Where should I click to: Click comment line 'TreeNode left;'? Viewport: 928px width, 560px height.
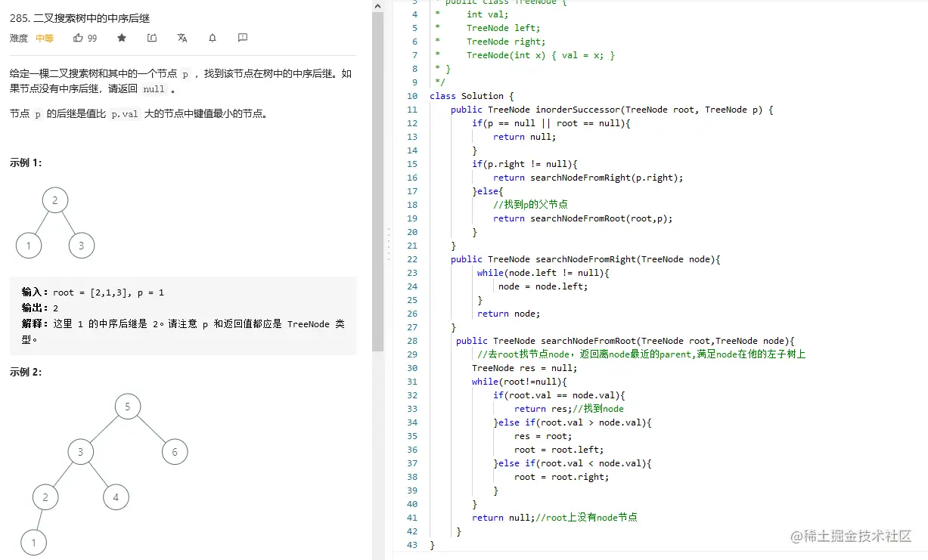click(503, 28)
